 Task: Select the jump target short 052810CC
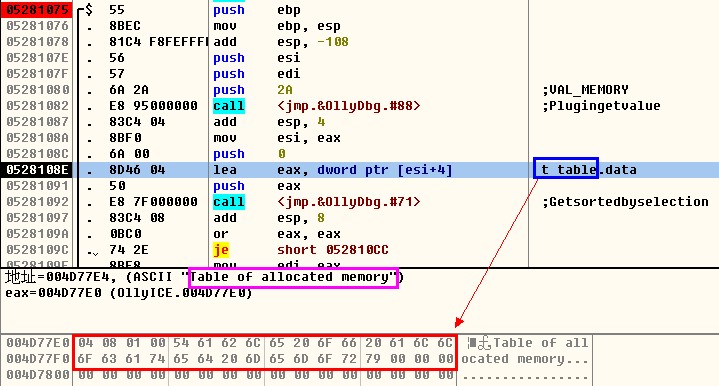(x=332, y=250)
